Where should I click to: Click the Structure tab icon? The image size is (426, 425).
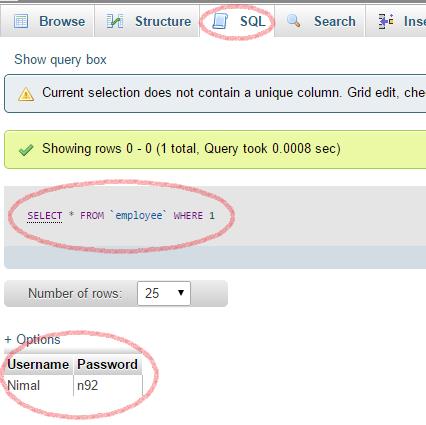pos(114,21)
